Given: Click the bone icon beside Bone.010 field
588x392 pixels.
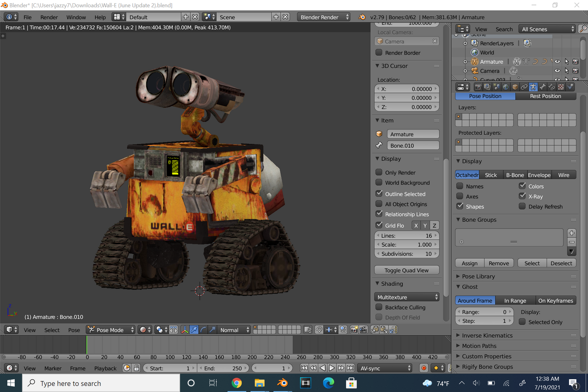Looking at the screenshot, I should 379,145.
